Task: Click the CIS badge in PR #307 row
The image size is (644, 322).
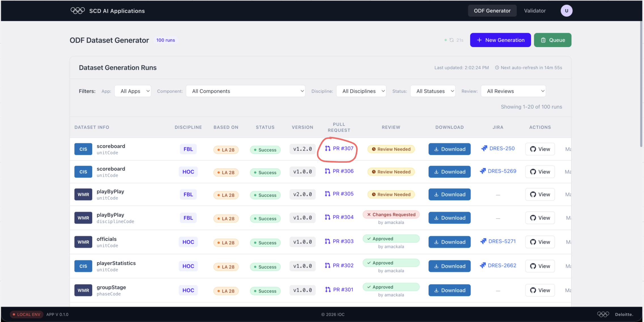Action: click(x=83, y=149)
